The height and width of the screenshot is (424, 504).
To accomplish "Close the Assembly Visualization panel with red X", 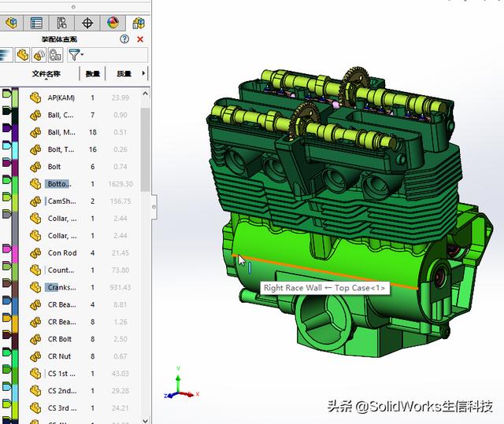I will click(x=140, y=39).
